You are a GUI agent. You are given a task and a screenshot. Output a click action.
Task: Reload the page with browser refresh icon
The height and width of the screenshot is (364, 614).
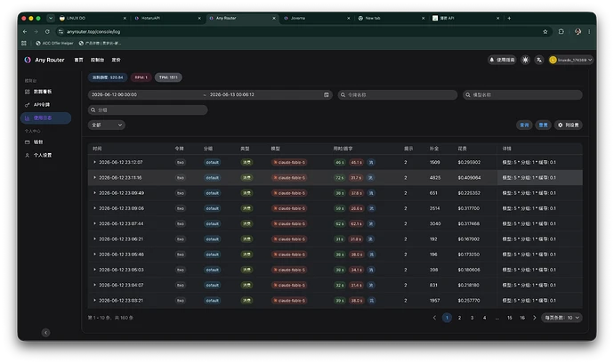pyautogui.click(x=47, y=32)
